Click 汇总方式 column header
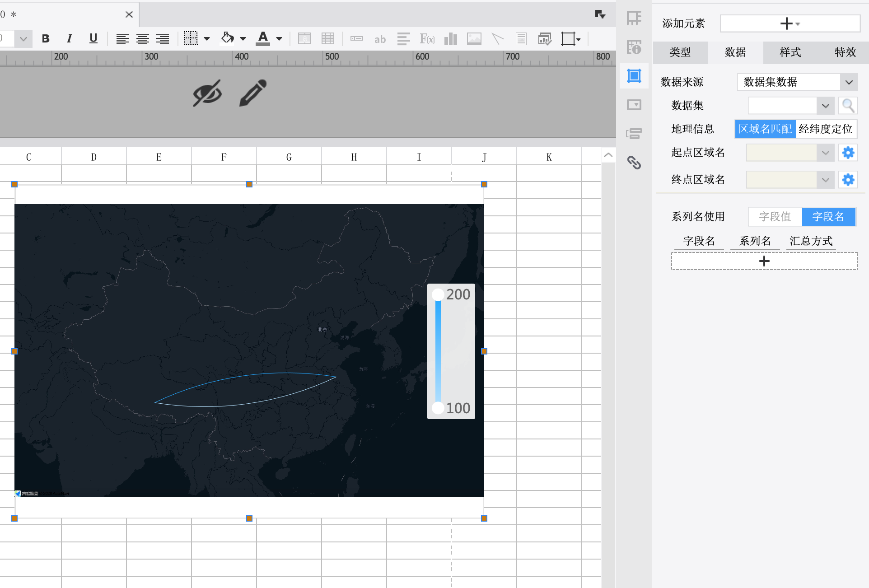The image size is (869, 588). [x=811, y=241]
